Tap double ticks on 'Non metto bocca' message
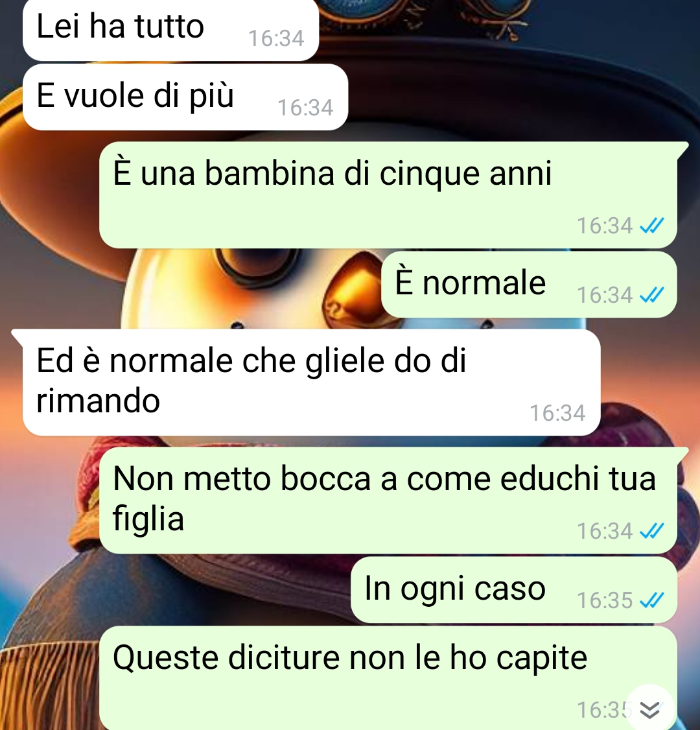Viewport: 700px width, 730px height. 651,531
